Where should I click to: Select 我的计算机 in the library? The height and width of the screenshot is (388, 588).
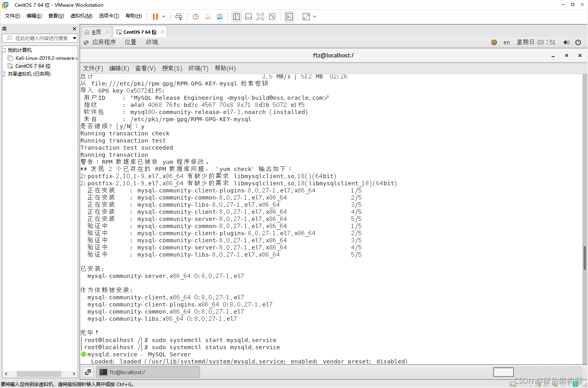(x=20, y=50)
